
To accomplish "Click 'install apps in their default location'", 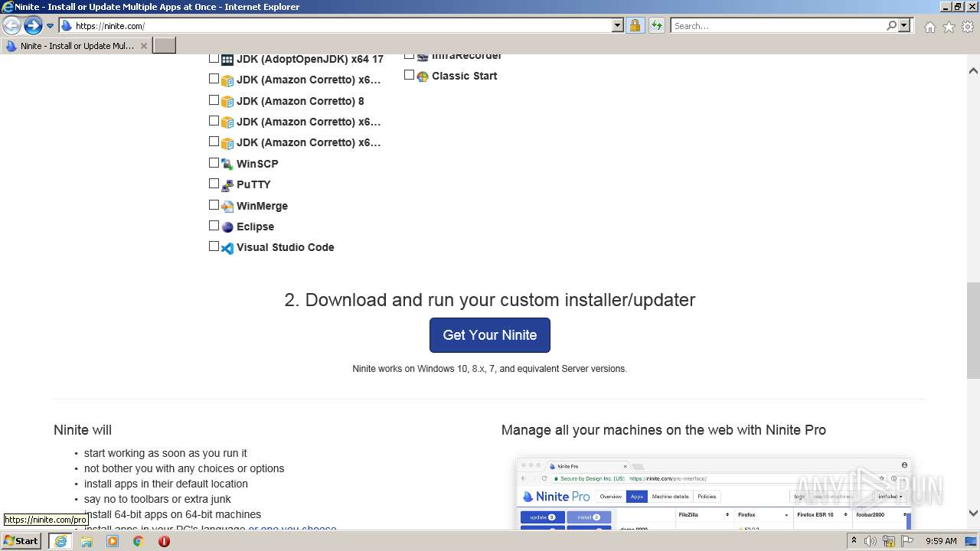I will (166, 484).
